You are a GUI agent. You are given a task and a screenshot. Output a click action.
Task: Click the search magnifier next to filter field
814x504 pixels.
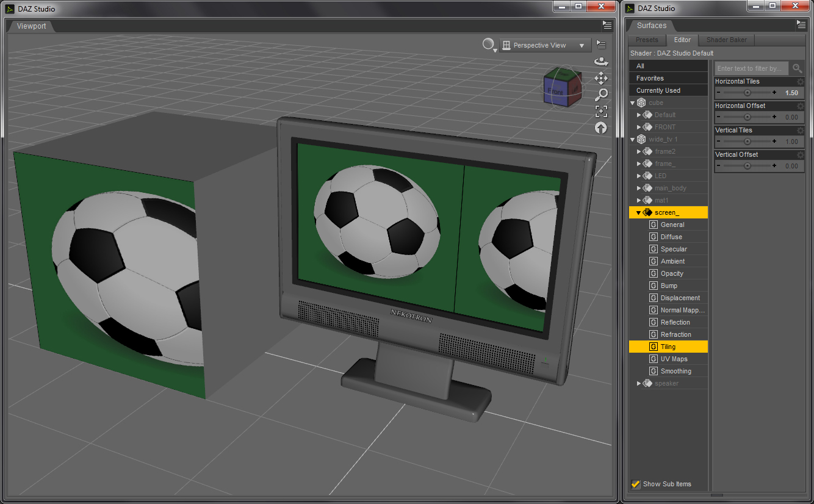pos(797,68)
